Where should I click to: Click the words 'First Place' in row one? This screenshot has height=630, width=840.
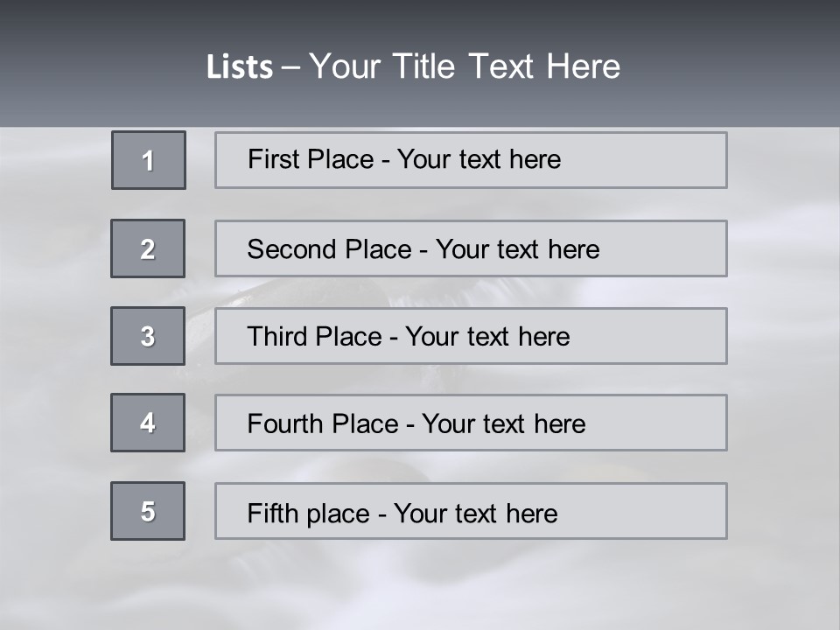pos(311,159)
